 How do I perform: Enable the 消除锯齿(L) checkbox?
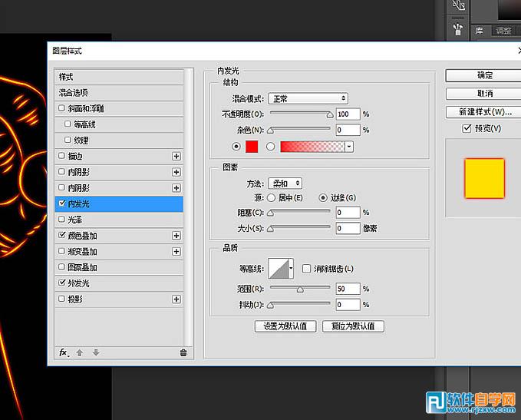pos(306,269)
